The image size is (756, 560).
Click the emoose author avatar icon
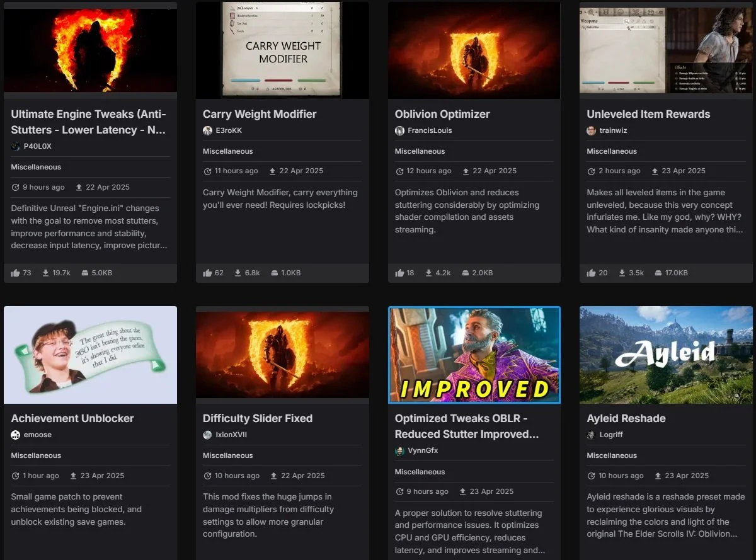(16, 435)
